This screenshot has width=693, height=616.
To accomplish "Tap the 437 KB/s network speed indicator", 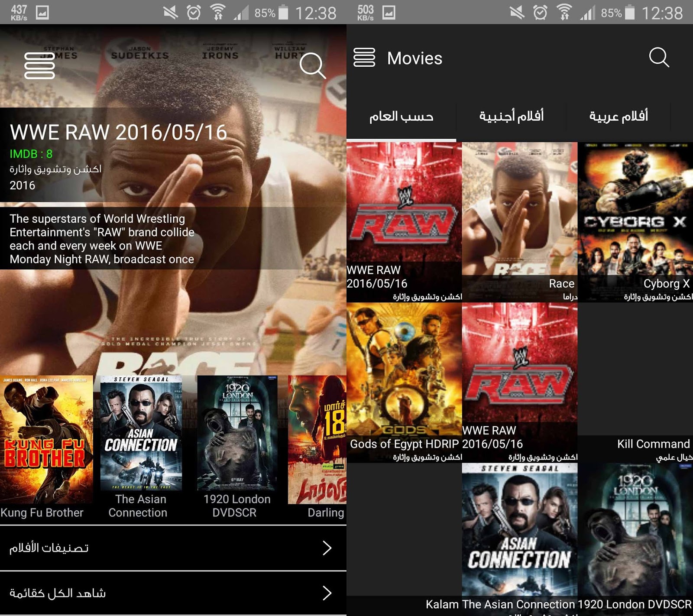I will click(x=19, y=13).
